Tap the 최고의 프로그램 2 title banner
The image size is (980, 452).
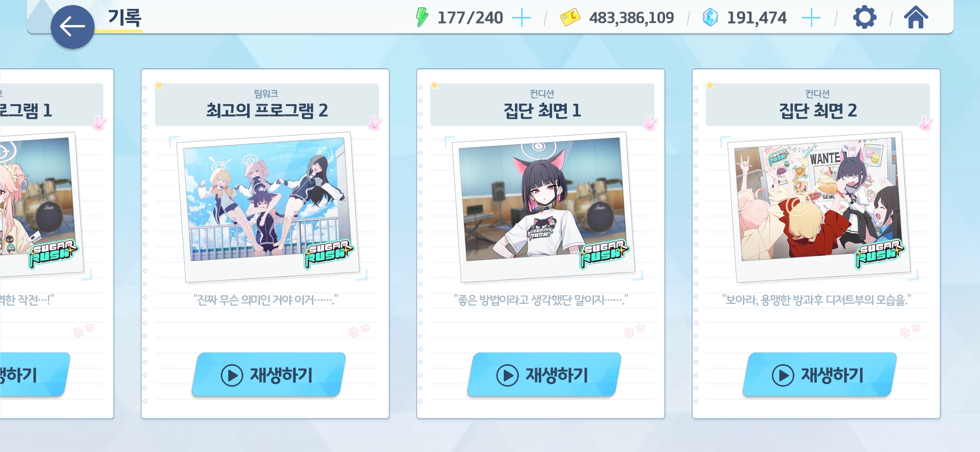click(x=267, y=105)
